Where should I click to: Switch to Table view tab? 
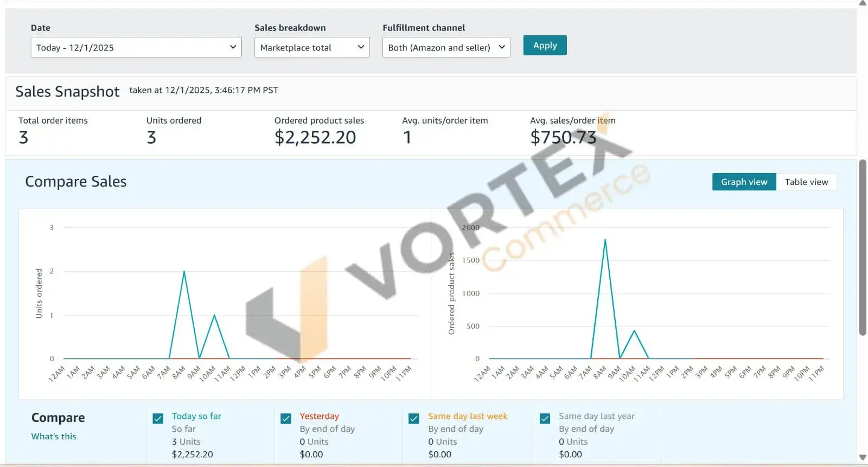point(806,182)
